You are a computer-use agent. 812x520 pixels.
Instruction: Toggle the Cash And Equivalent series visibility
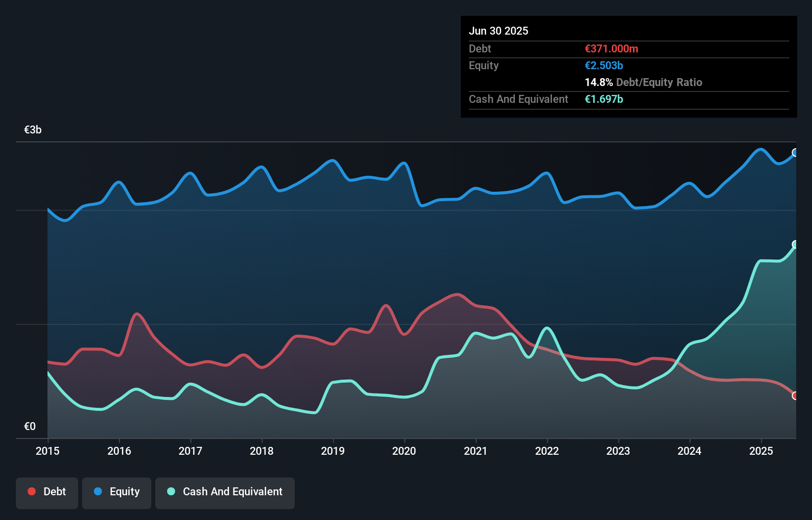225,492
